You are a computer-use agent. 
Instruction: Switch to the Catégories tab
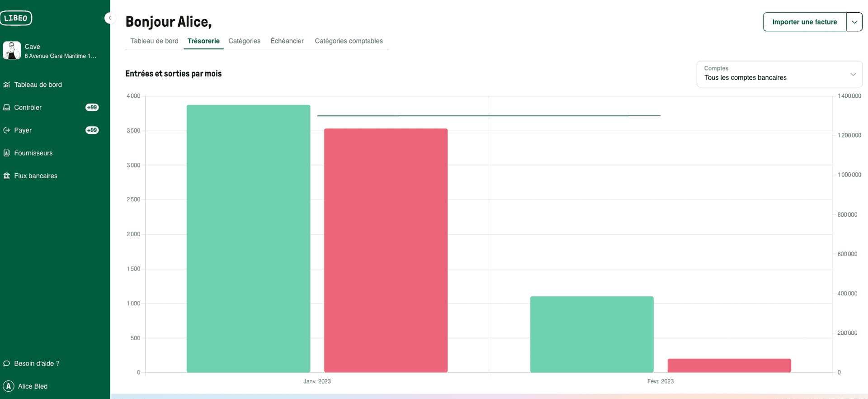(x=245, y=41)
